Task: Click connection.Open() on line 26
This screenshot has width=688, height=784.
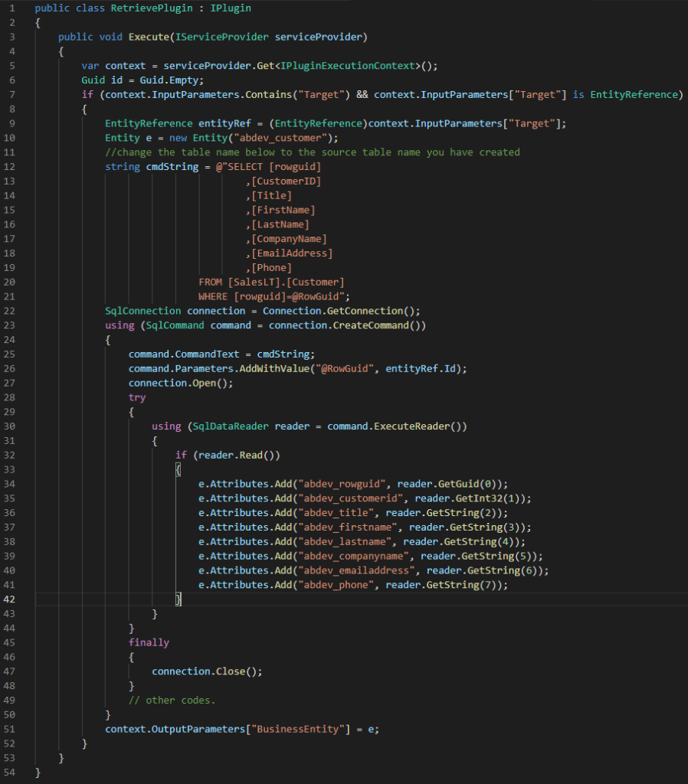Action: (181, 383)
